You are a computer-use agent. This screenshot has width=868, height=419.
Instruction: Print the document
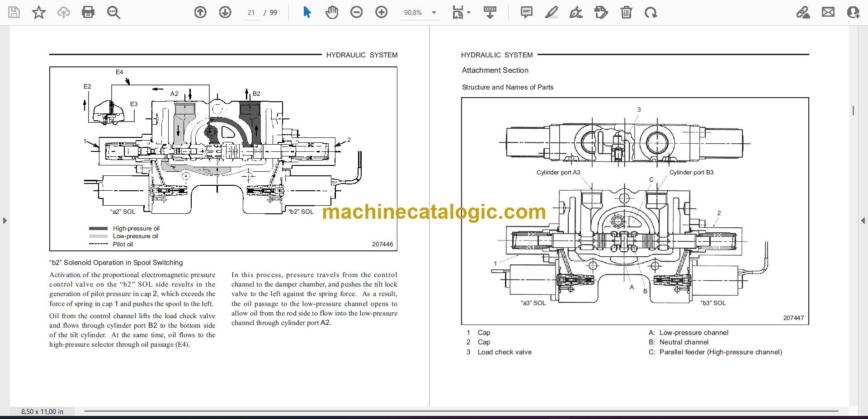tap(88, 12)
